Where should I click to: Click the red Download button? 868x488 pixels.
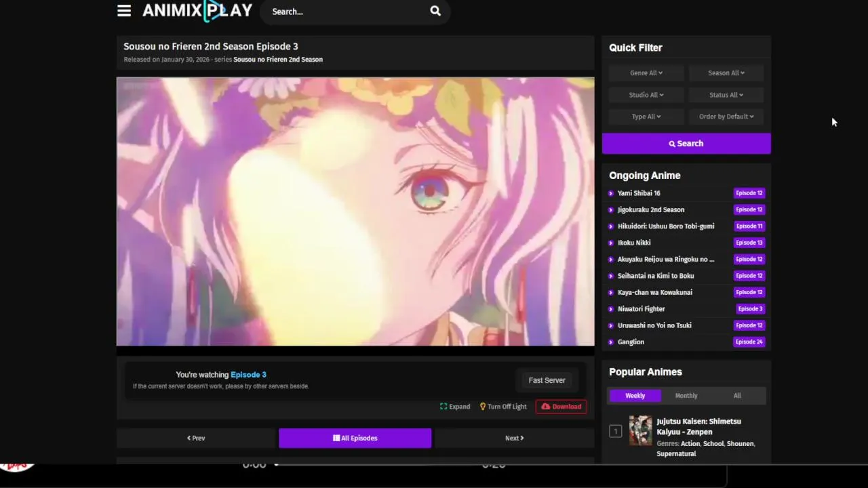click(561, 407)
